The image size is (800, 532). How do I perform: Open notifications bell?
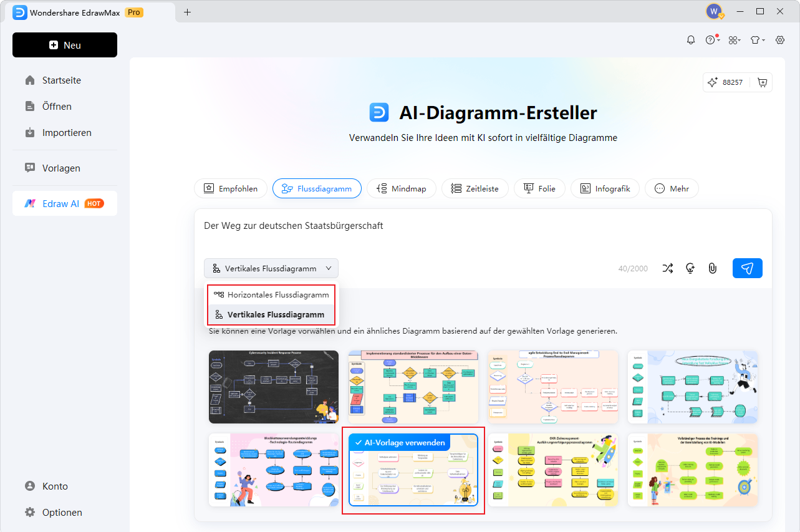coord(690,39)
